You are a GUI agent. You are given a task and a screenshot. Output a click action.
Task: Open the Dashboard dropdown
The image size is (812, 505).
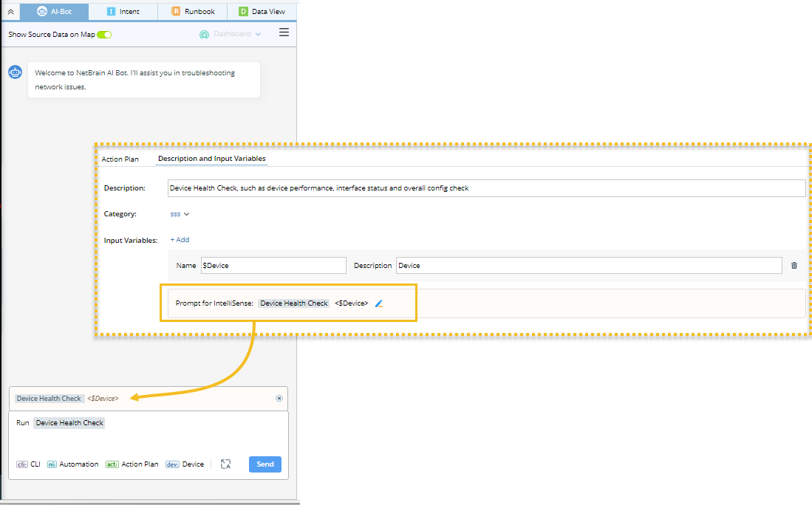(x=231, y=34)
